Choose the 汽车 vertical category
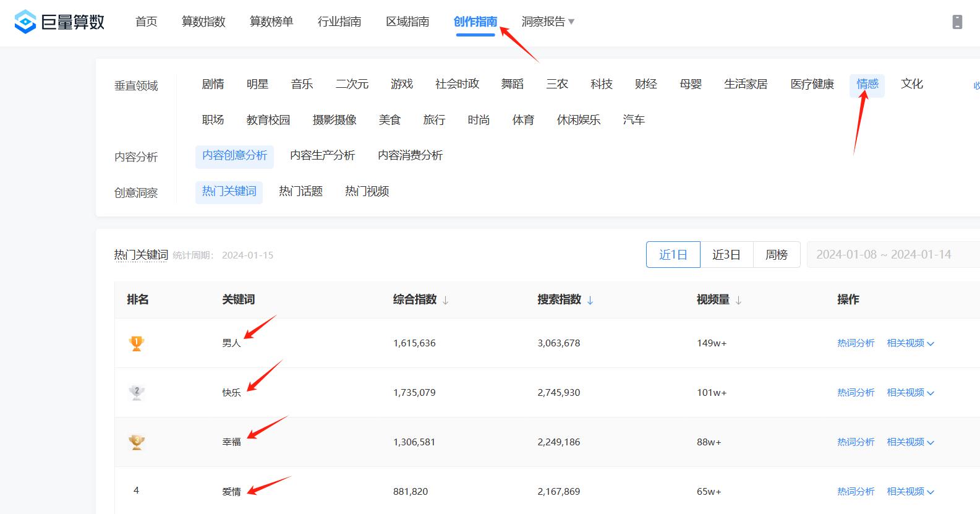Screen dimensions: 980x514 click(634, 120)
